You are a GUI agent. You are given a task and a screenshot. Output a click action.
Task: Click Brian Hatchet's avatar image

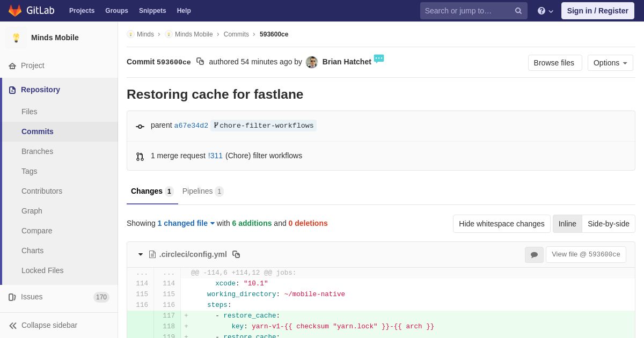(x=312, y=62)
